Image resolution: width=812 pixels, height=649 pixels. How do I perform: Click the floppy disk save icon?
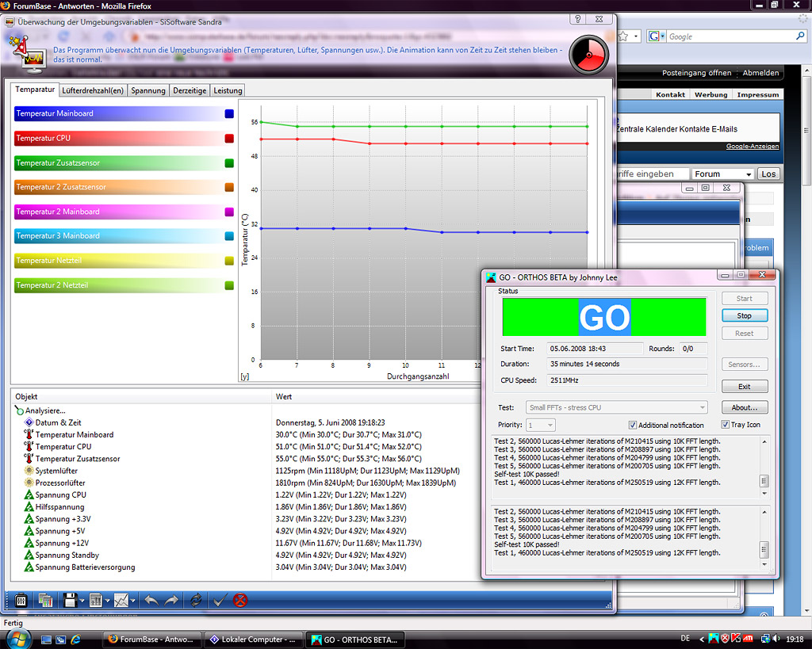(70, 601)
